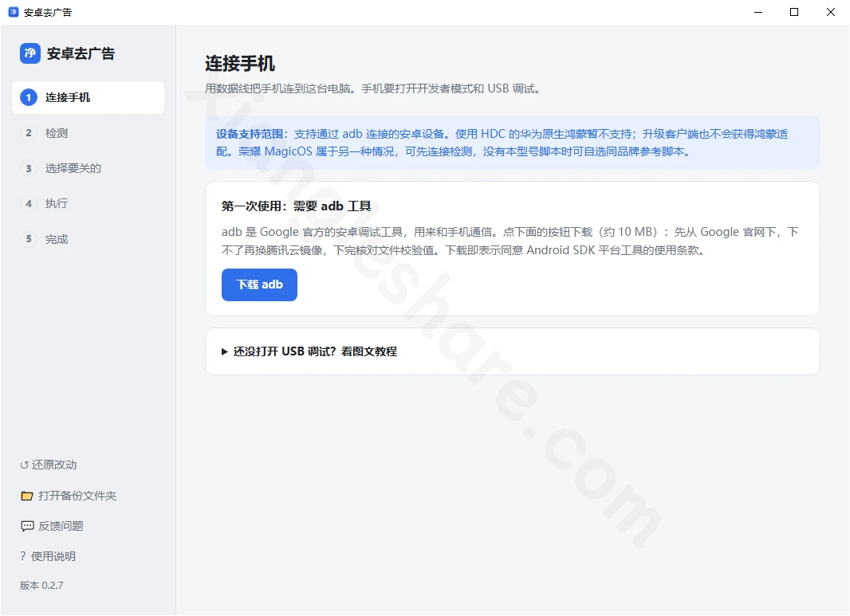The image size is (850, 616).
Task: Click the 安卓去广告 sidebar title
Action: point(81,53)
